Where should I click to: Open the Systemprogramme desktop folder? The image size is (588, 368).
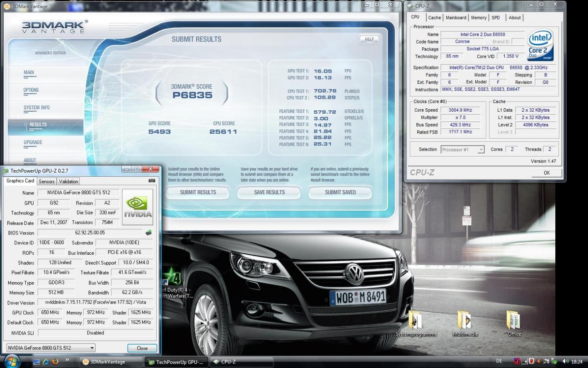[x=416, y=324]
